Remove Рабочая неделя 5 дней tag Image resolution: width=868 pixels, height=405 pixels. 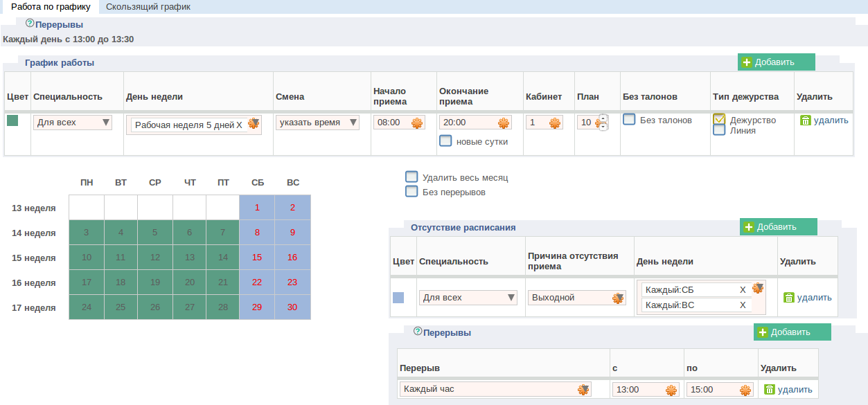point(239,125)
